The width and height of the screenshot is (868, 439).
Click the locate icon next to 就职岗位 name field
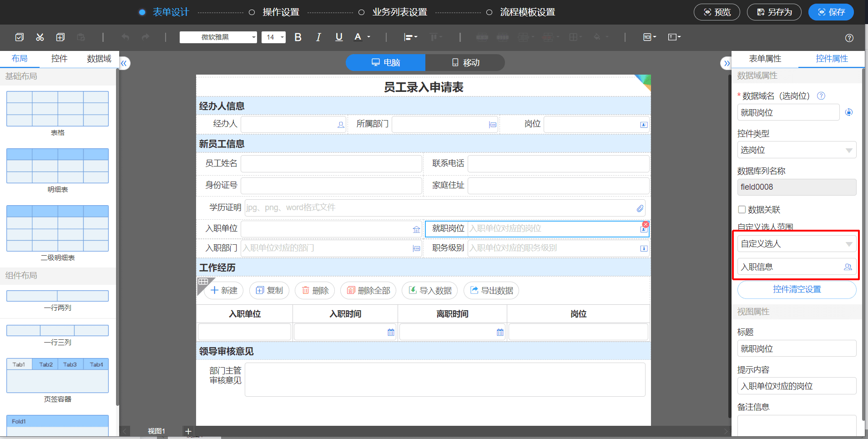click(x=849, y=112)
